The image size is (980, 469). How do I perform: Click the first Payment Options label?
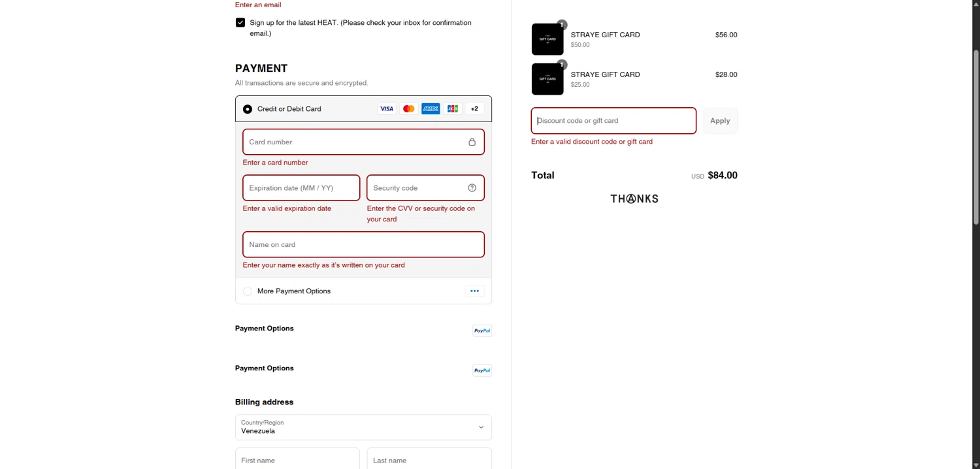pos(264,329)
